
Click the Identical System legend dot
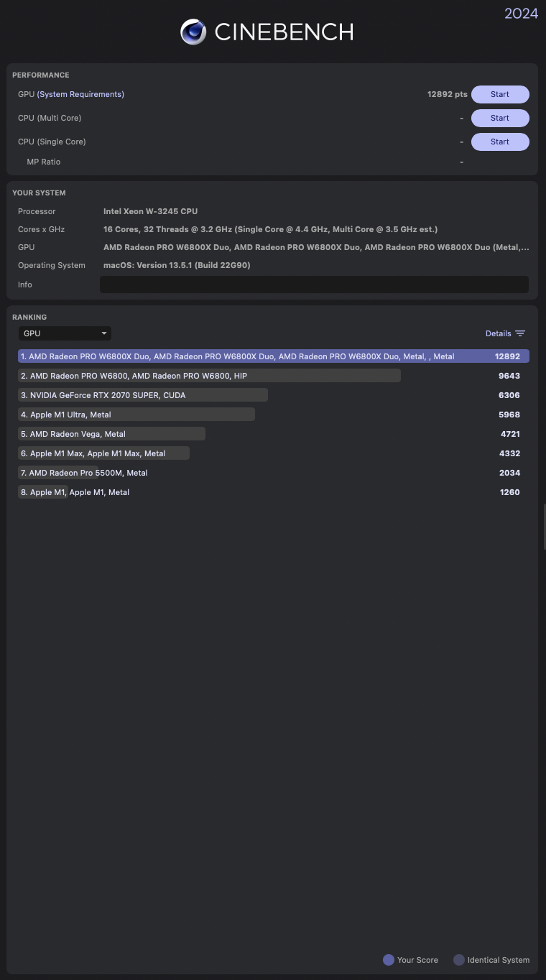[459, 960]
